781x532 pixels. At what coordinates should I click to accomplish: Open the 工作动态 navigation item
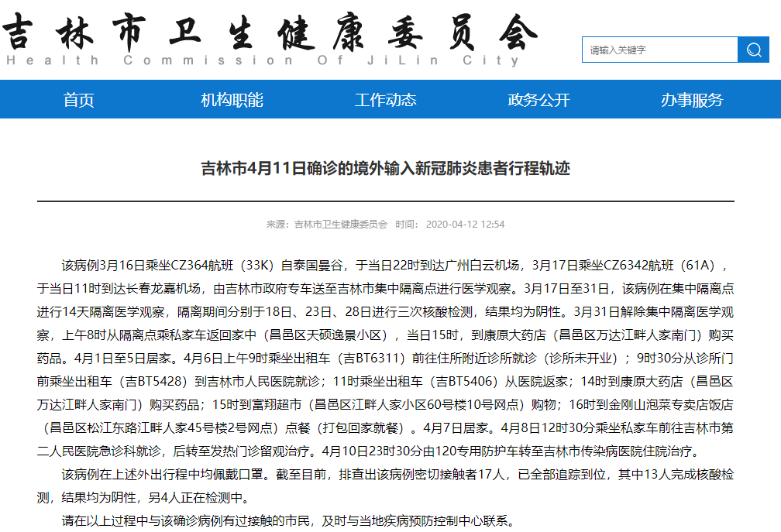click(386, 100)
